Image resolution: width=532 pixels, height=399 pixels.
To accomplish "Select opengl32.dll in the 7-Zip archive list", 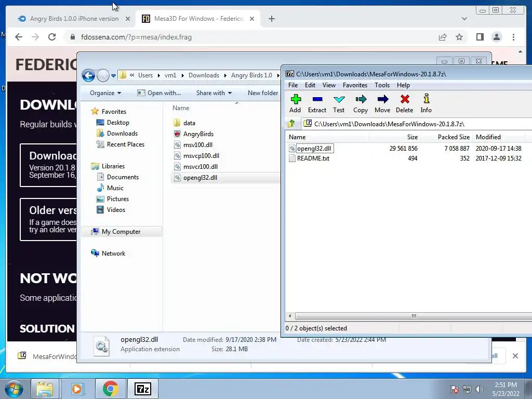I will click(314, 148).
